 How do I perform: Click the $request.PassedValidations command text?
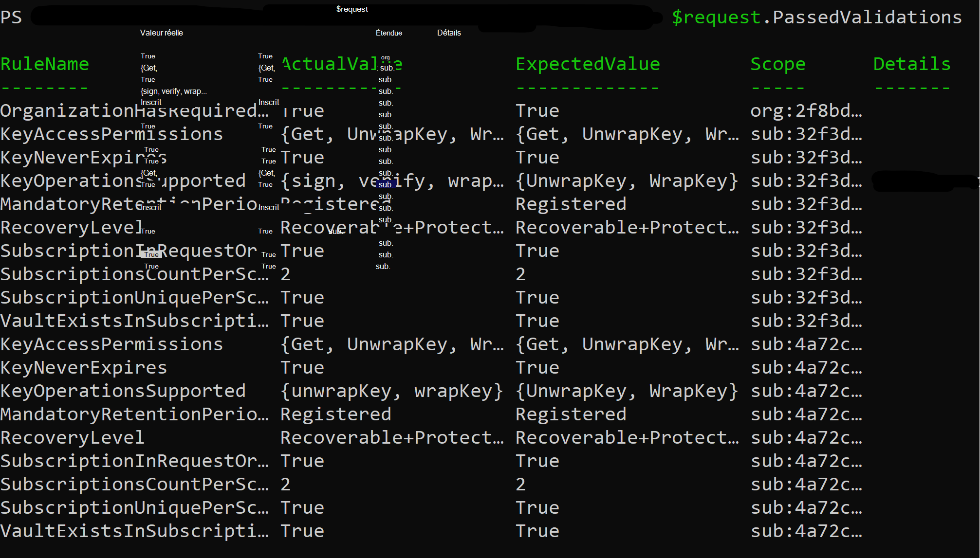[816, 18]
